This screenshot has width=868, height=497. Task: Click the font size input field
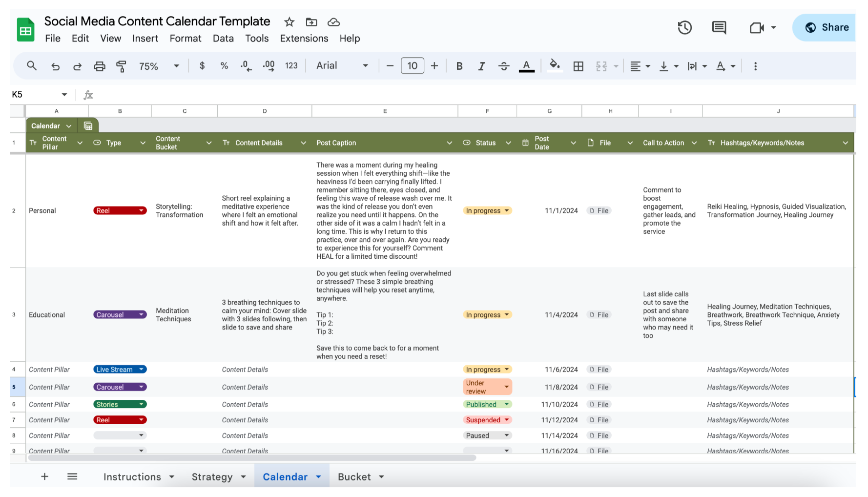(x=413, y=65)
